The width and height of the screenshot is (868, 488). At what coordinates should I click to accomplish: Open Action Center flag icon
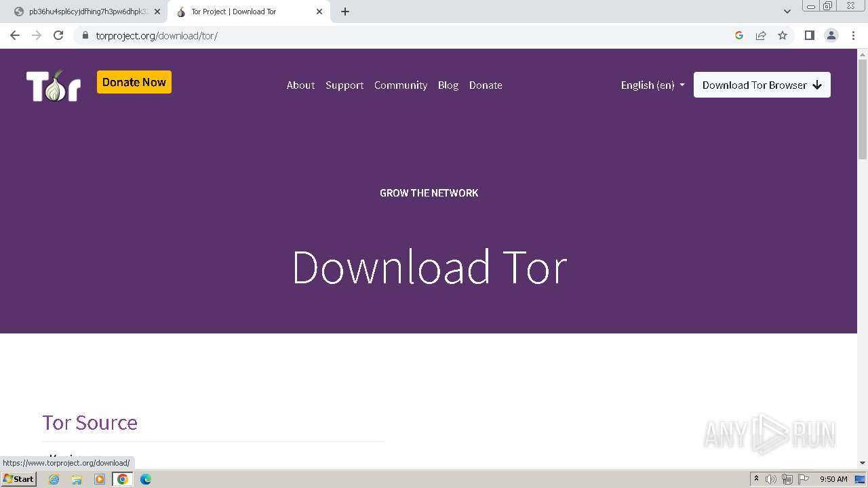(804, 479)
